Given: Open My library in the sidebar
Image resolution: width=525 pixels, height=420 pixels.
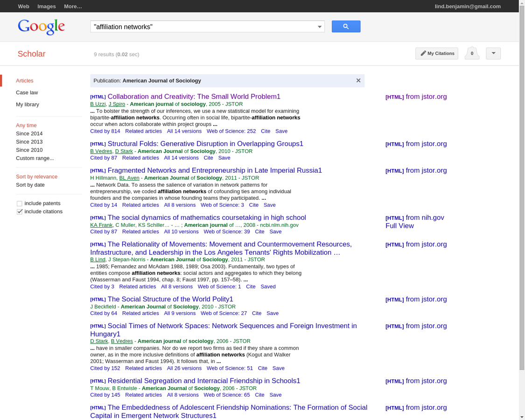Looking at the screenshot, I should point(28,105).
